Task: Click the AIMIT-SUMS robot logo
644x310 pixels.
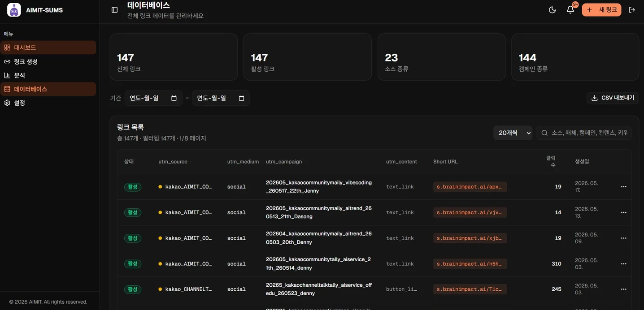Action: pos(14,10)
